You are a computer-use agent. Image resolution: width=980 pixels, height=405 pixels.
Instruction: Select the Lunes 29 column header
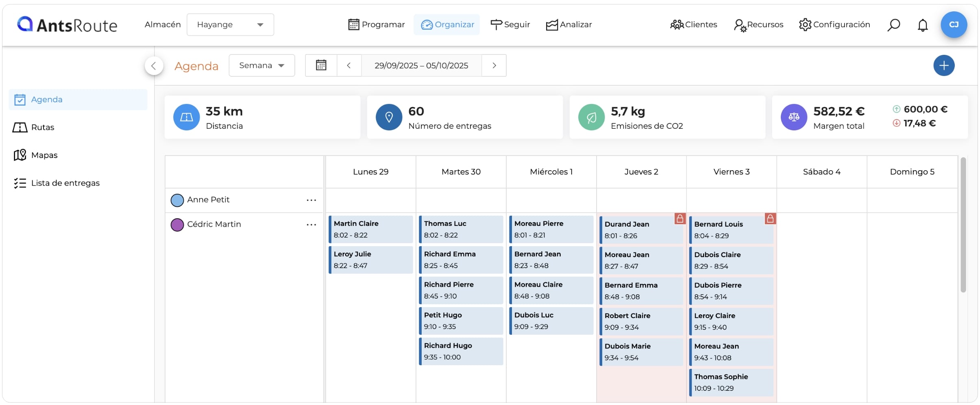tap(371, 172)
